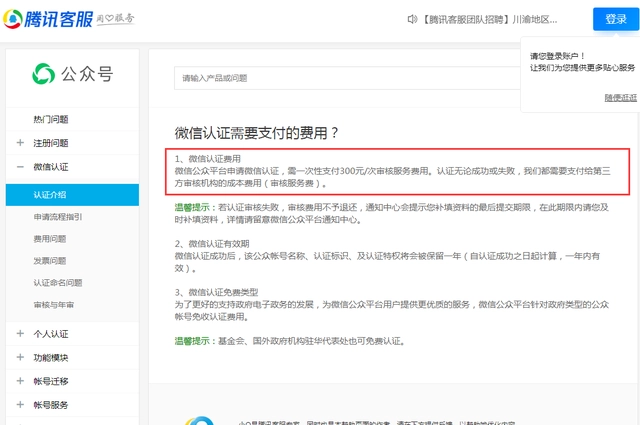Click the blue 登录 button
640x425 pixels.
click(610, 20)
